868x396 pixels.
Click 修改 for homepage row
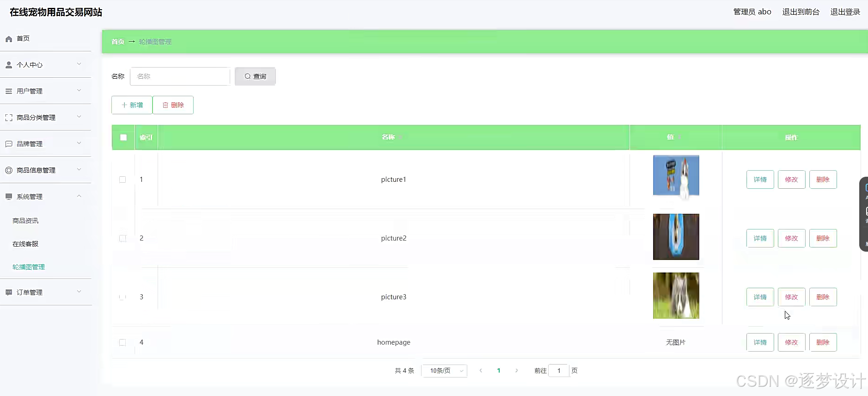pyautogui.click(x=792, y=342)
